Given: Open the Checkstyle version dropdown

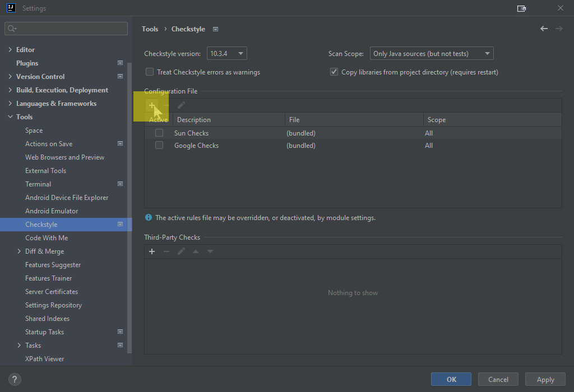Looking at the screenshot, I should pyautogui.click(x=227, y=53).
